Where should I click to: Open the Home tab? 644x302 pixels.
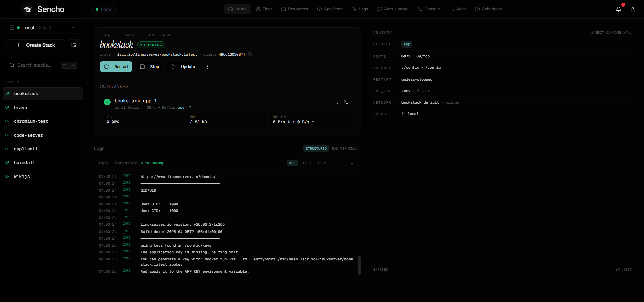(x=237, y=9)
